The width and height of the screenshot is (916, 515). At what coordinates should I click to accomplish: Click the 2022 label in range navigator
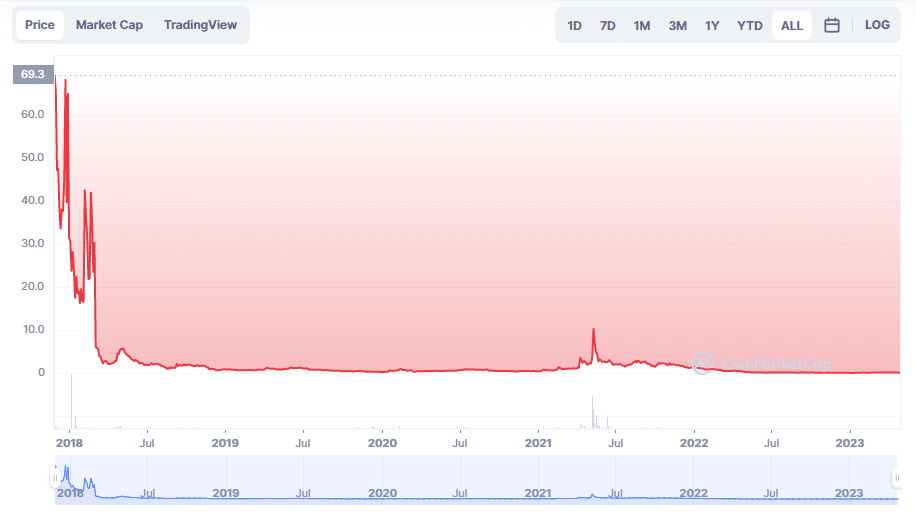tap(693, 493)
